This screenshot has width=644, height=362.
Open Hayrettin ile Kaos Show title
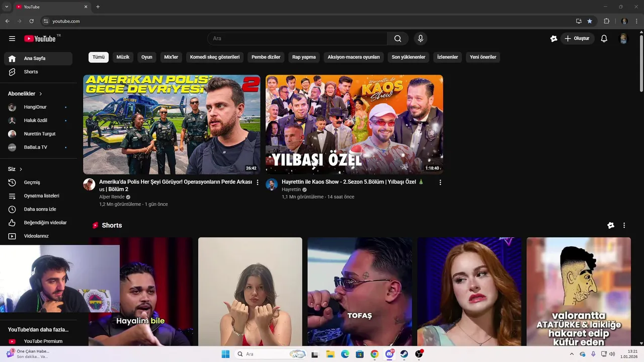point(353,182)
